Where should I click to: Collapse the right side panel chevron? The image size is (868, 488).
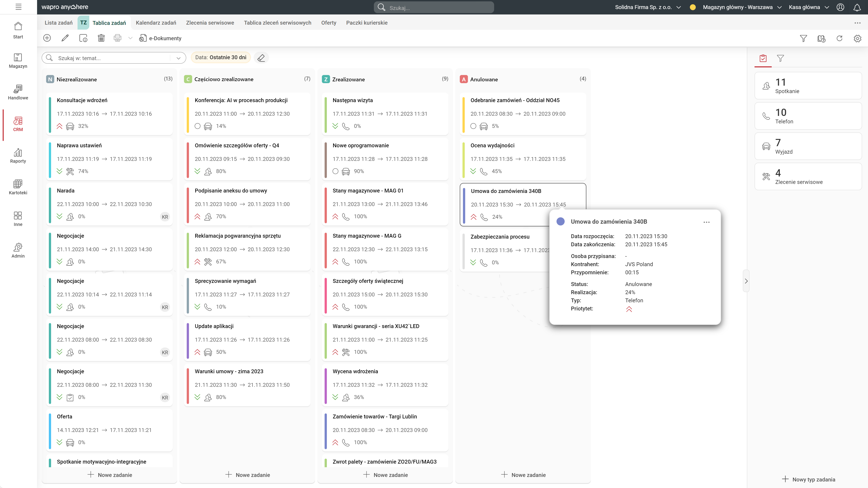pyautogui.click(x=746, y=281)
